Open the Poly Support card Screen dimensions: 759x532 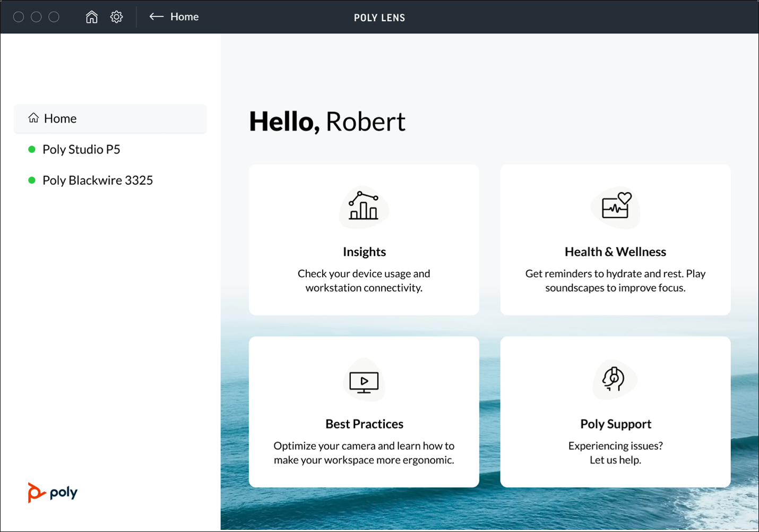pyautogui.click(x=615, y=411)
